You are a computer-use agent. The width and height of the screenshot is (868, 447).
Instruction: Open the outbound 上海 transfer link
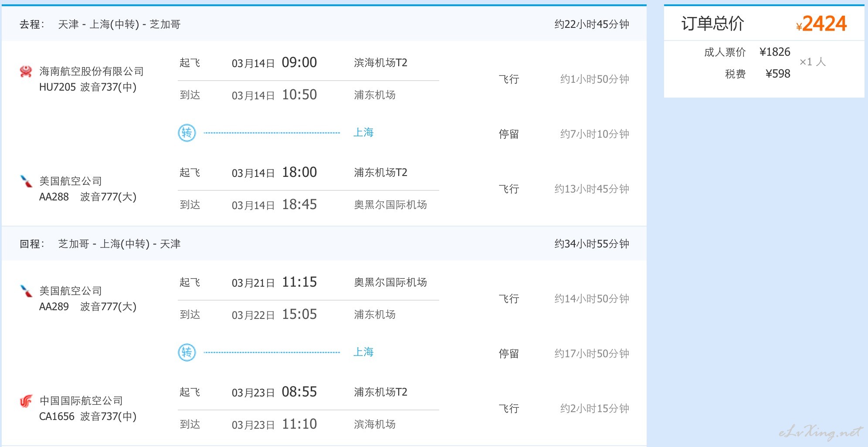[363, 132]
